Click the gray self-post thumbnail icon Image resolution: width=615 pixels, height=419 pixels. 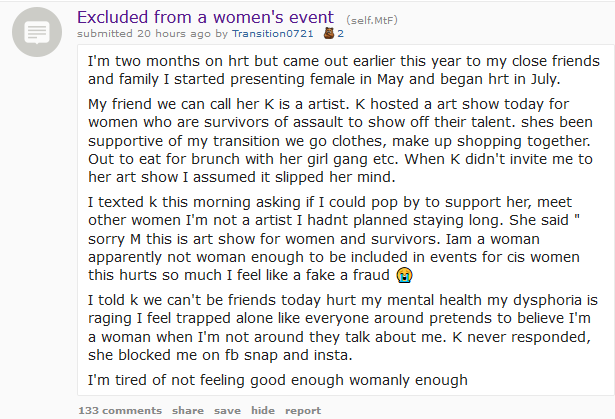37,32
